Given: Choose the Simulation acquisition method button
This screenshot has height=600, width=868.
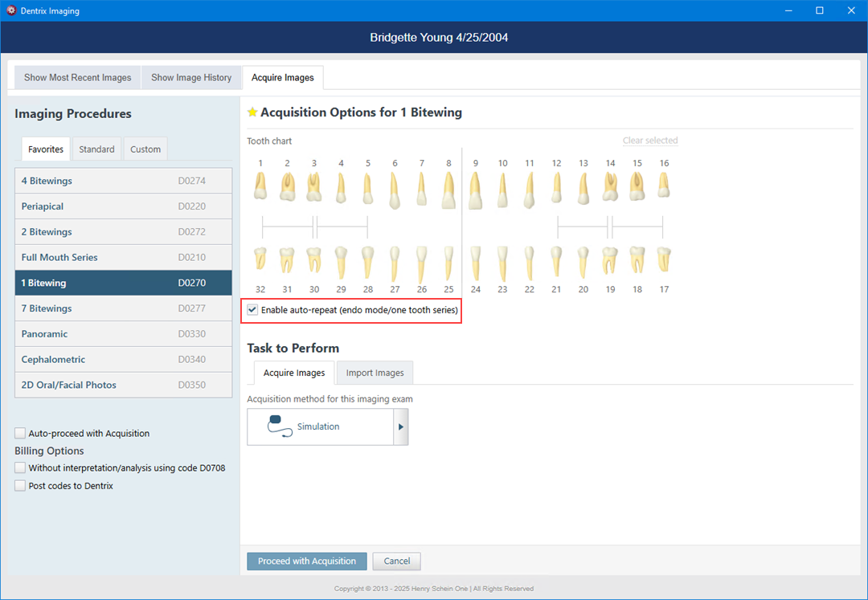Looking at the screenshot, I should 320,427.
